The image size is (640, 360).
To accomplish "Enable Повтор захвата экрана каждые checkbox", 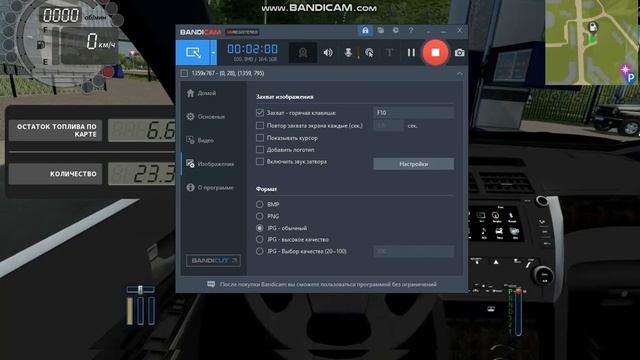I will click(x=260, y=126).
